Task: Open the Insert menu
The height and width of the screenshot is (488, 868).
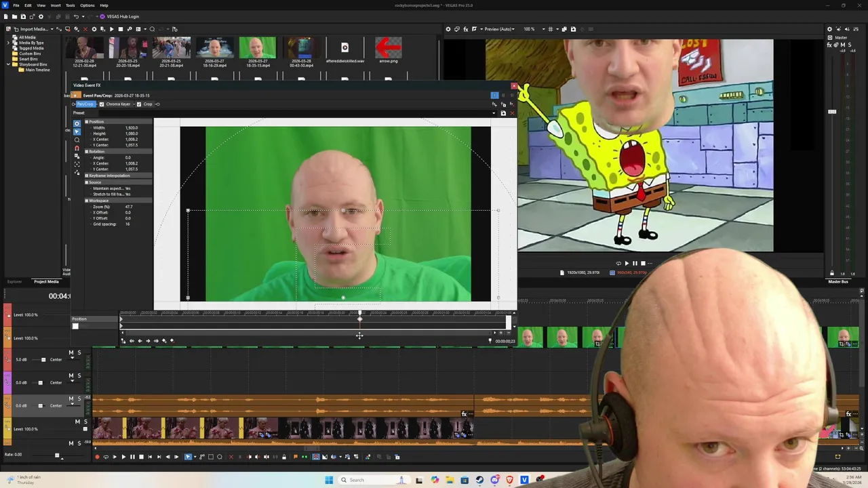Action: pyautogui.click(x=56, y=5)
